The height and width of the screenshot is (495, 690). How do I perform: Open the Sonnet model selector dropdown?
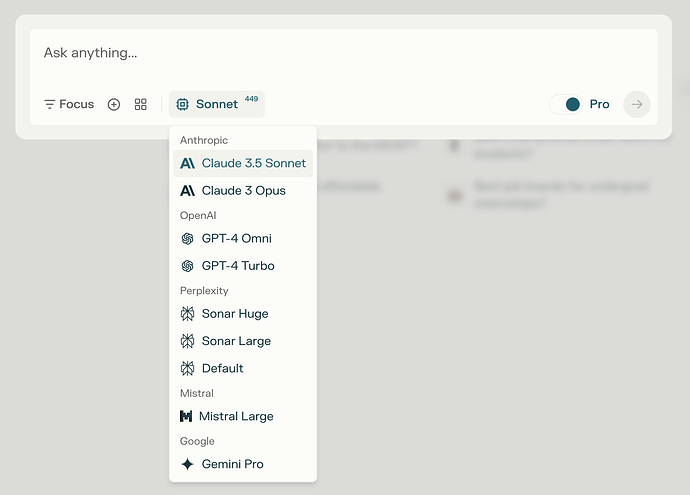point(217,104)
